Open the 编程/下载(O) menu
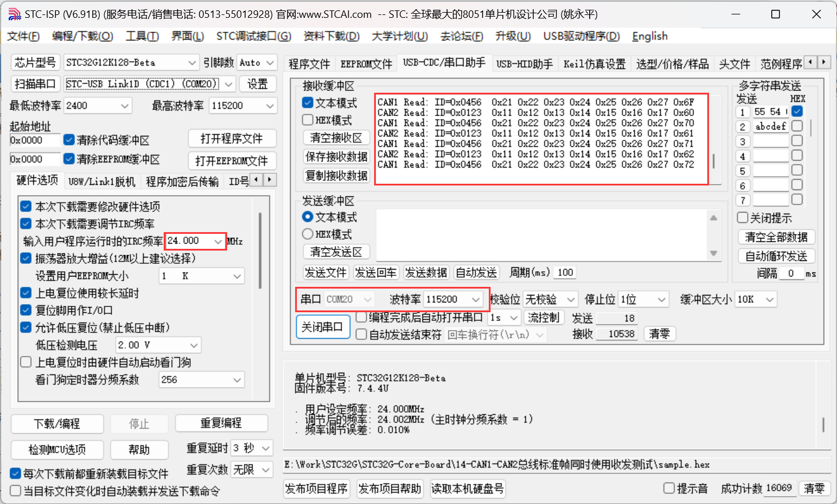This screenshot has height=504, width=837. pyautogui.click(x=82, y=36)
